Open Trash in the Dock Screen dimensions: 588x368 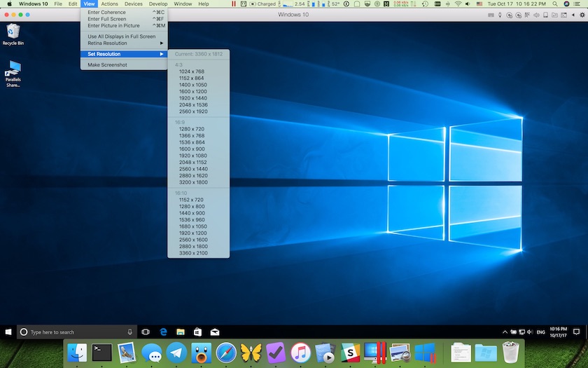(x=511, y=352)
